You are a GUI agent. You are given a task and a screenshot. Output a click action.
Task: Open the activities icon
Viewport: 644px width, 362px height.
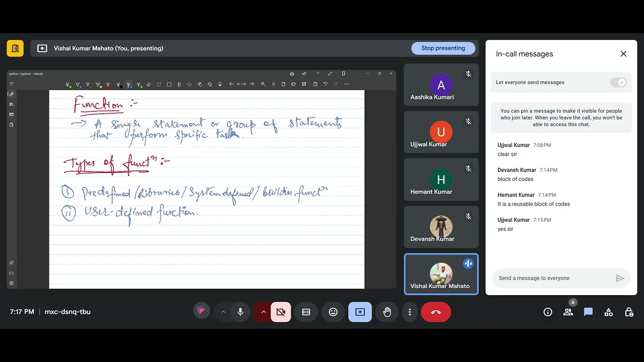point(608,312)
